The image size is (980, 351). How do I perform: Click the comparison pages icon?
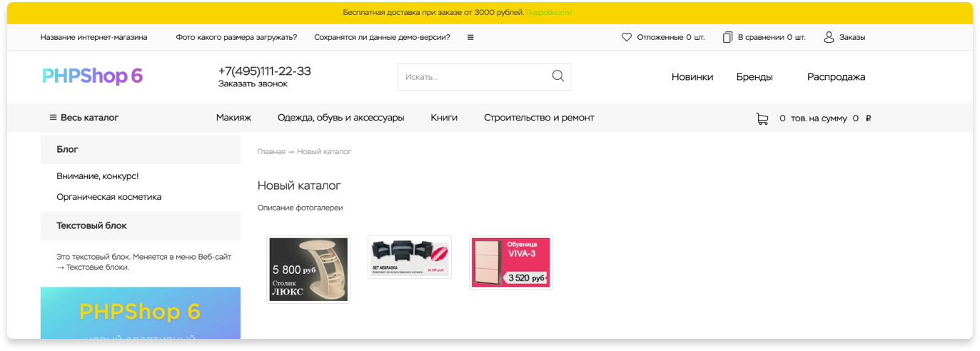coord(727,37)
